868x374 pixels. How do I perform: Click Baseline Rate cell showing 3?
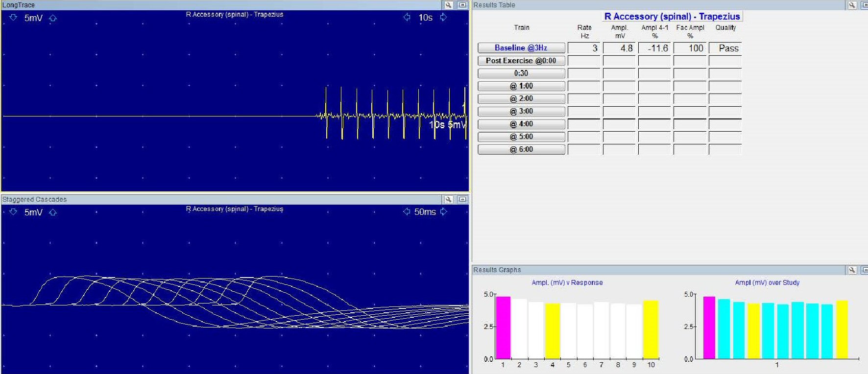click(584, 48)
